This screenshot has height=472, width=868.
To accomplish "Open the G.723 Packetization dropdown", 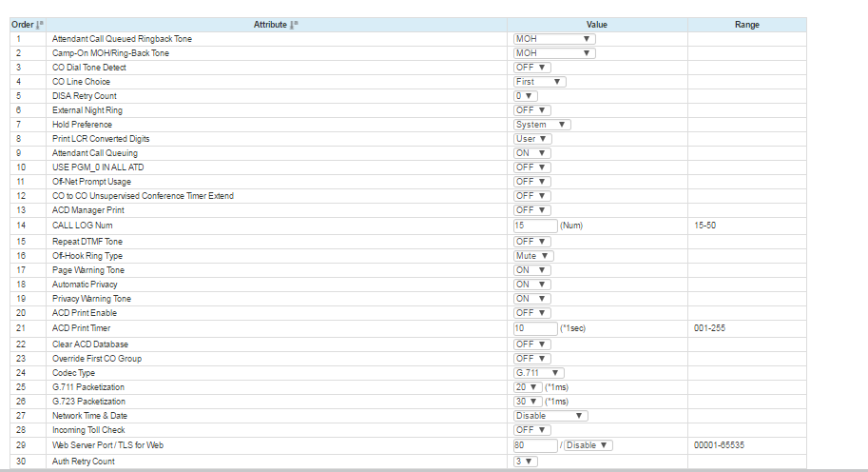I will [x=527, y=402].
